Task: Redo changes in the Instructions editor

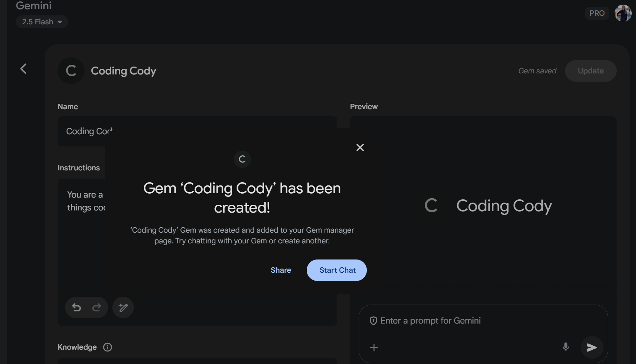Action: [97, 307]
